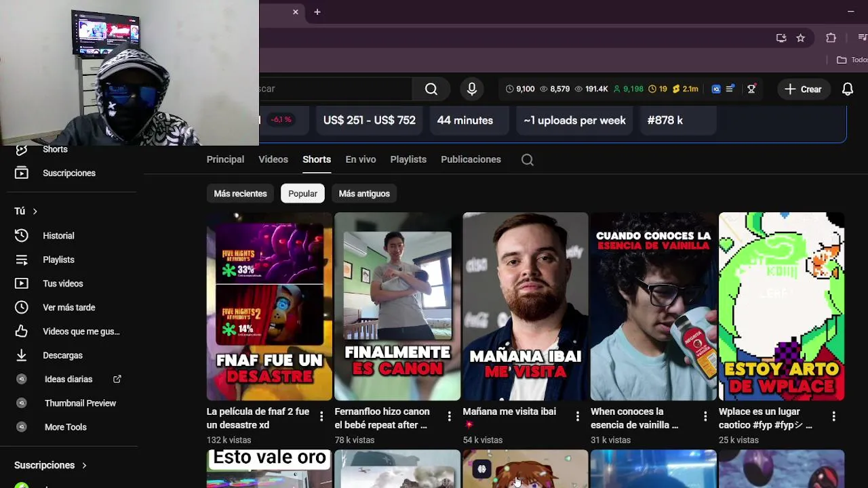868x488 pixels.
Task: Open 'Mañana Ibai me visita' thumbnail
Action: pyautogui.click(x=526, y=306)
